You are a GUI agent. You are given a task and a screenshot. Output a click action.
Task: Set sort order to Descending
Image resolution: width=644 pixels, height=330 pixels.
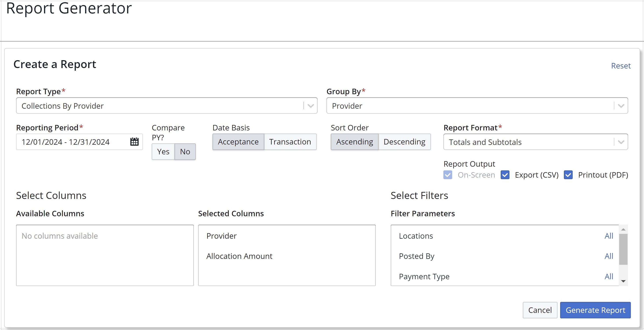(x=405, y=142)
